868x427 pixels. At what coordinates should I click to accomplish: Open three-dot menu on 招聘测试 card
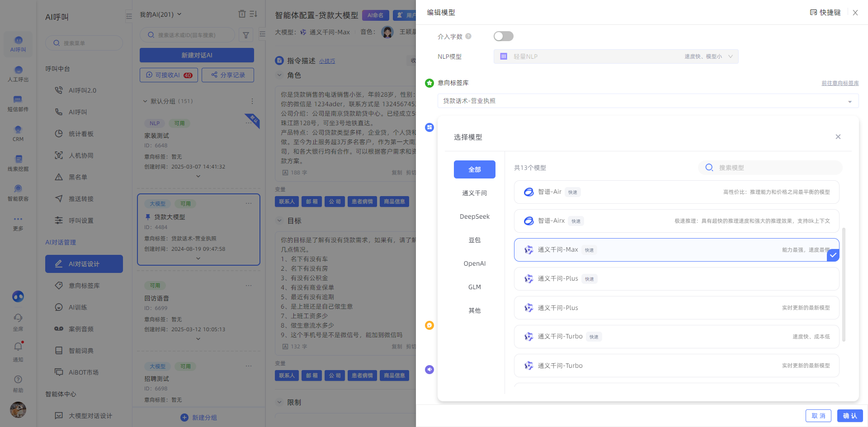point(249,366)
